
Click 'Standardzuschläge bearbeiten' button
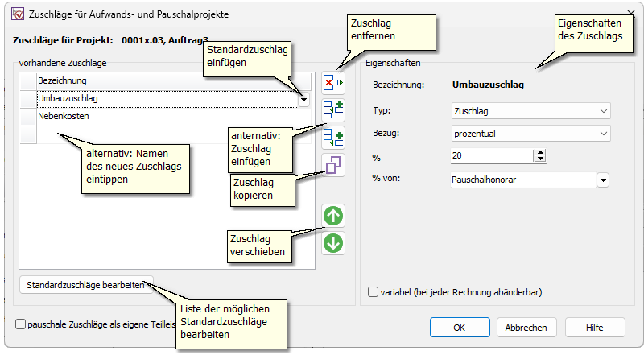[x=85, y=285]
